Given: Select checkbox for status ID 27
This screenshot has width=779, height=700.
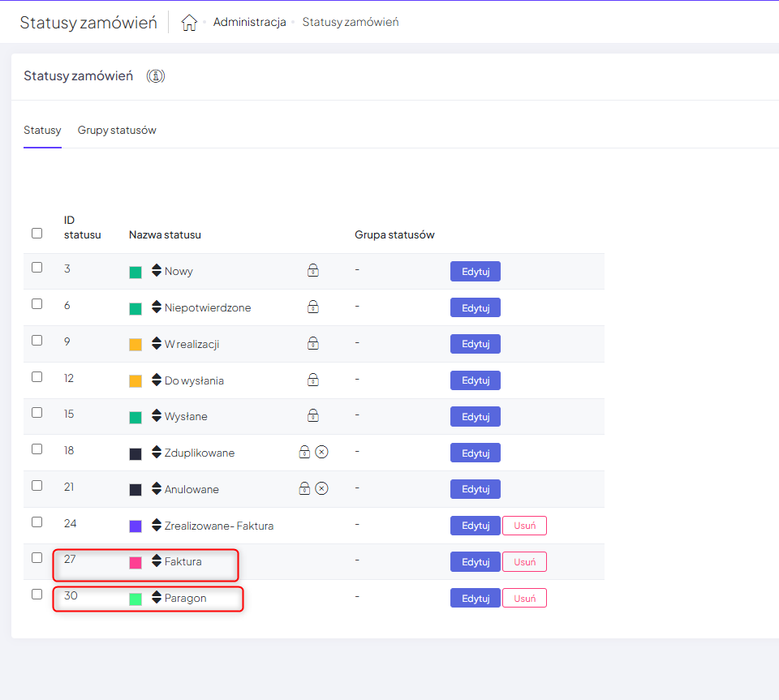Looking at the screenshot, I should click(x=37, y=558).
